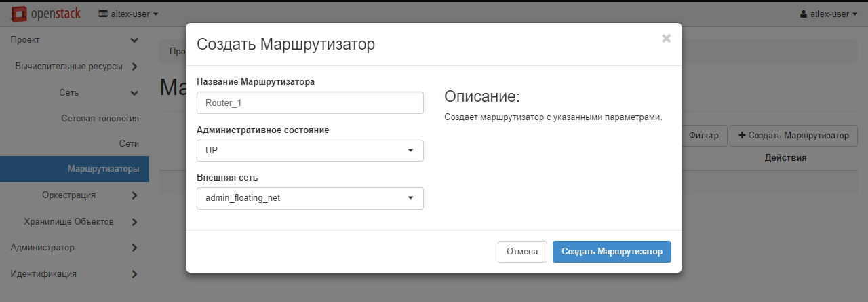
Task: Open the altex-user project dropdown
Action: tap(128, 14)
